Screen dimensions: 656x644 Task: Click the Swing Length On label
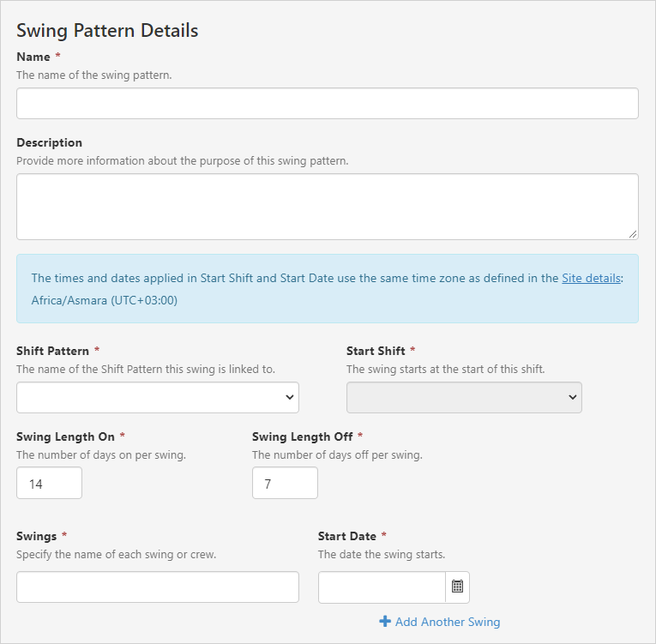(65, 436)
